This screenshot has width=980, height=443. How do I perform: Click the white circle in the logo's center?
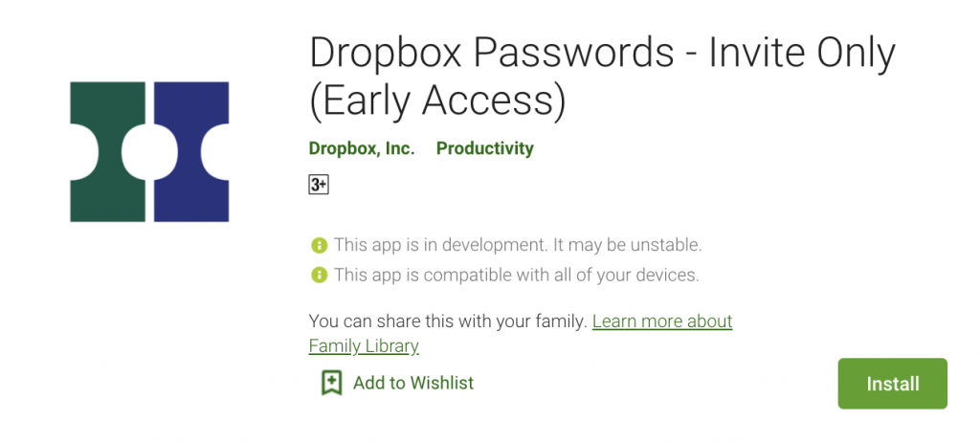[149, 151]
